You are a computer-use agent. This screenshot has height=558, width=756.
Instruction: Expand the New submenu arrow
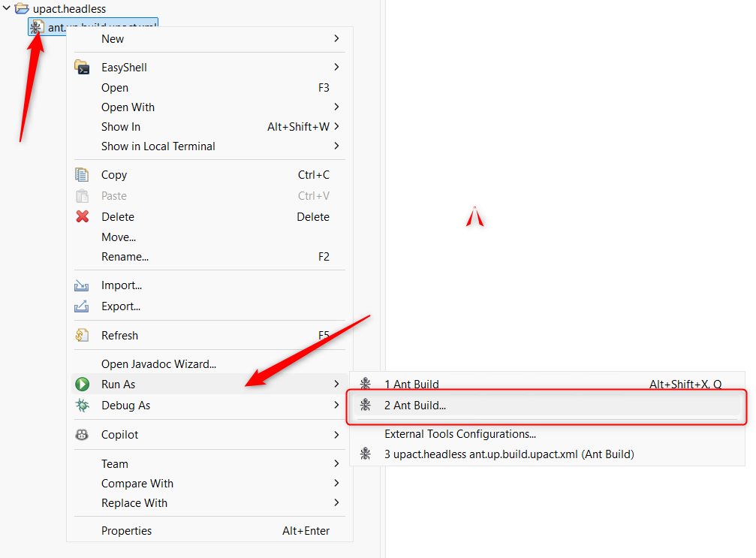tap(336, 38)
